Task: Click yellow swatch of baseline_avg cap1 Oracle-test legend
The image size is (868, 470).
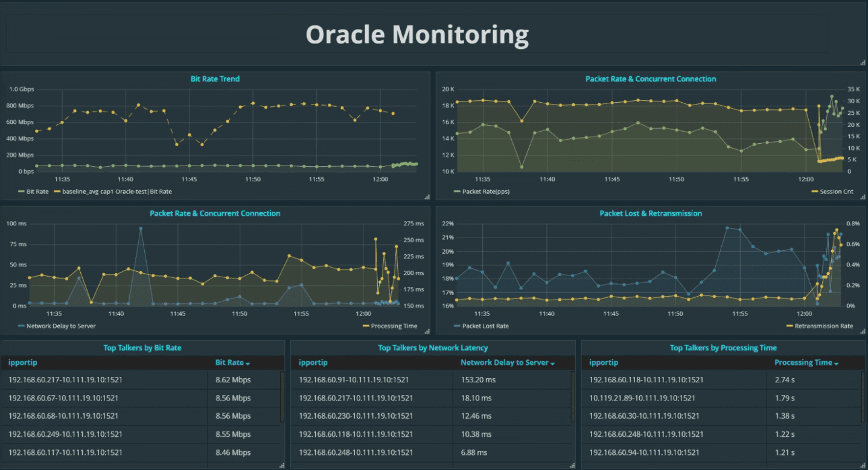Action: pyautogui.click(x=57, y=192)
